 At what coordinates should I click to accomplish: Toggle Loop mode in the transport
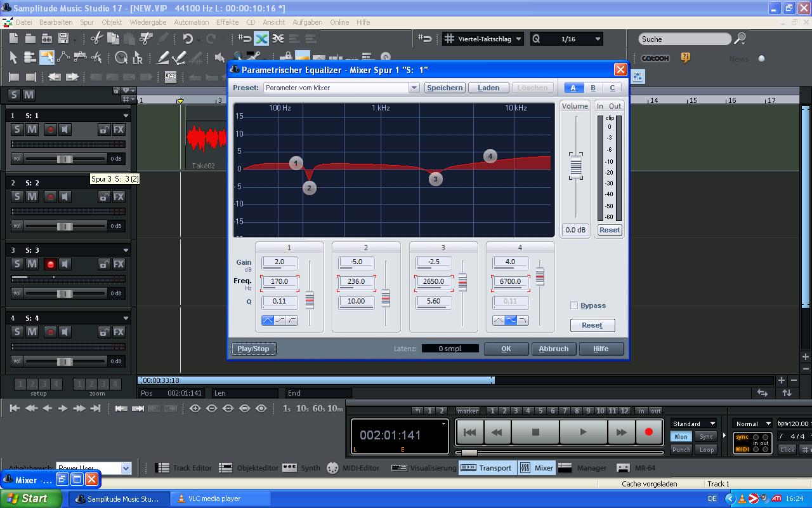[706, 450]
